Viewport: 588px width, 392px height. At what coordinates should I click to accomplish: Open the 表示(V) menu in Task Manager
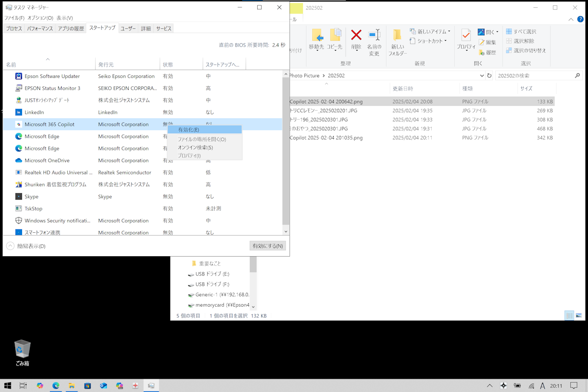pyautogui.click(x=65, y=18)
